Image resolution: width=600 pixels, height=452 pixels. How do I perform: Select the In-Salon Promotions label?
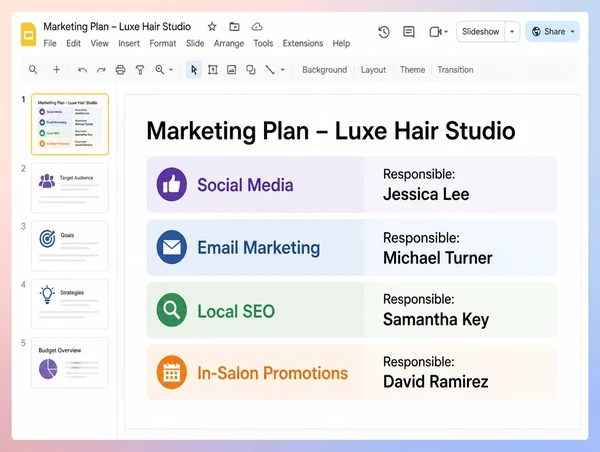tap(272, 373)
